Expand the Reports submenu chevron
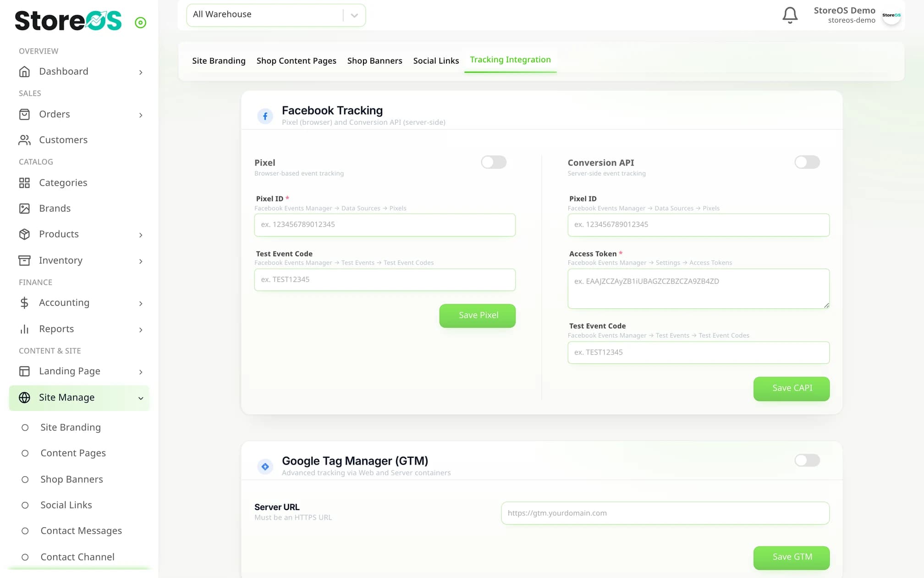924x578 pixels. [x=141, y=330]
